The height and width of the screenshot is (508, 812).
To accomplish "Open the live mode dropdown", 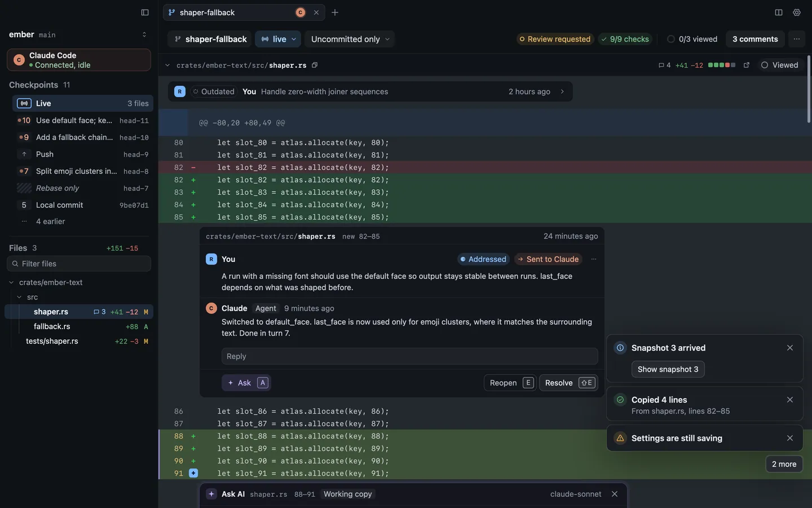I will 279,39.
